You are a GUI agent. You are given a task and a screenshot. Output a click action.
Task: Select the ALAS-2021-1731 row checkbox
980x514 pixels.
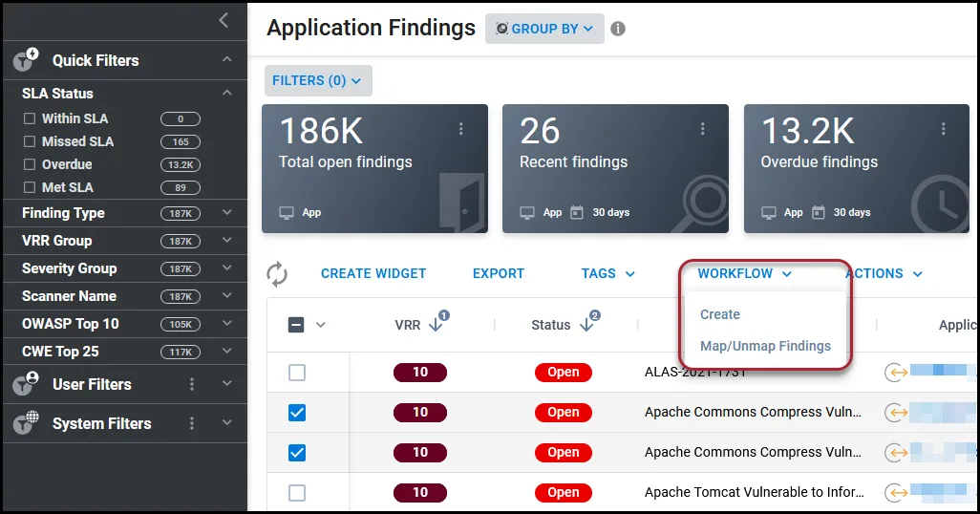pos(297,373)
